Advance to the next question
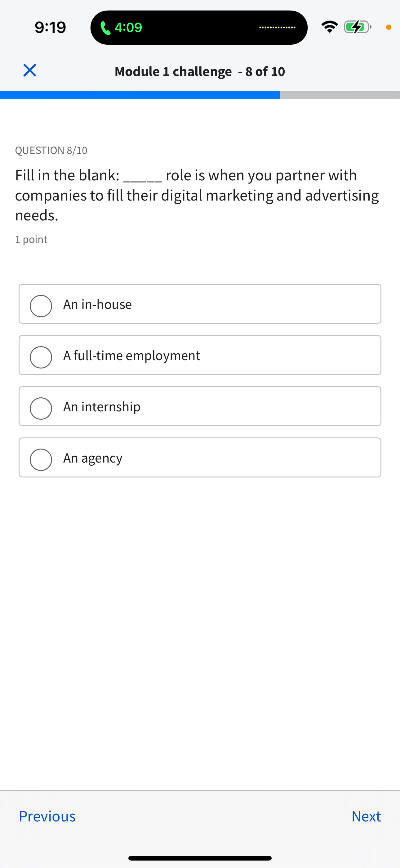The width and height of the screenshot is (400, 868). [366, 816]
